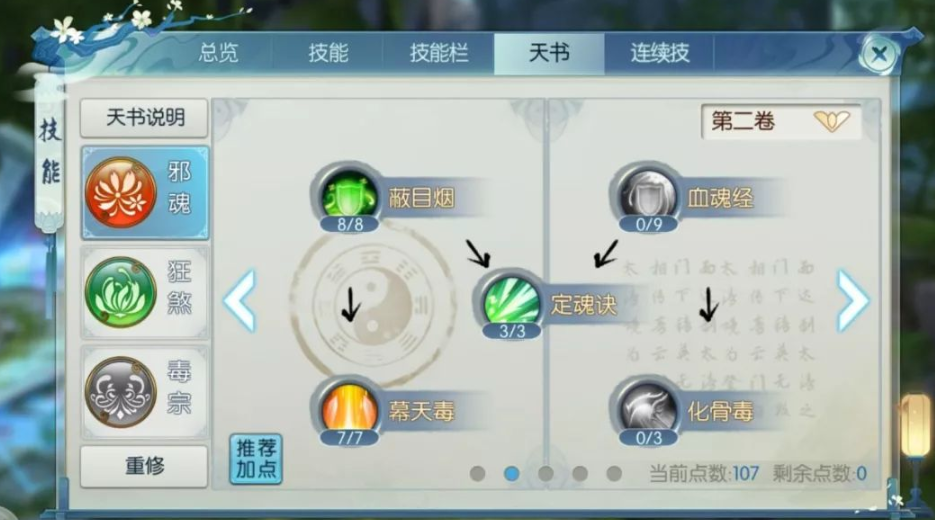Click the 重修 reset button
The height and width of the screenshot is (520, 935).
pyautogui.click(x=144, y=466)
